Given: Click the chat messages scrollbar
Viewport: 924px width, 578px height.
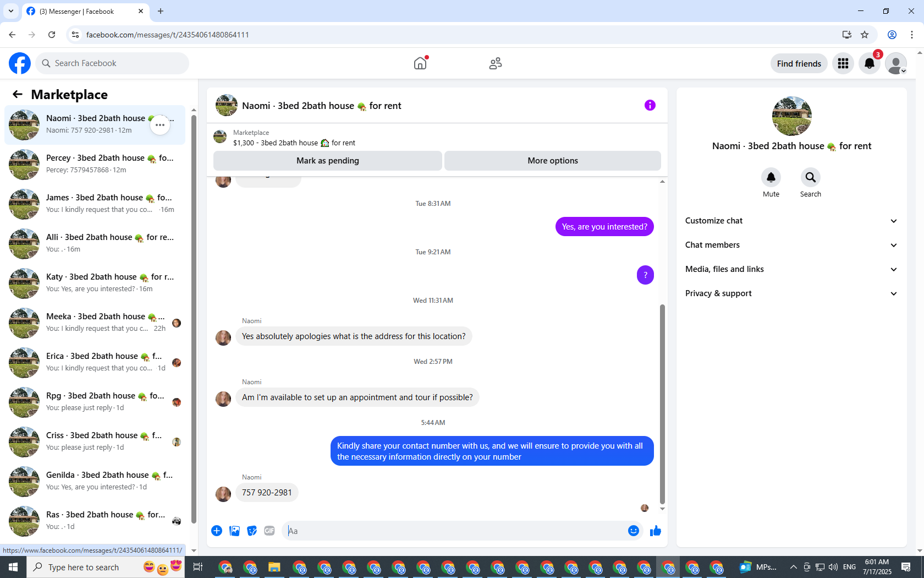Looking at the screenshot, I should pos(662,404).
